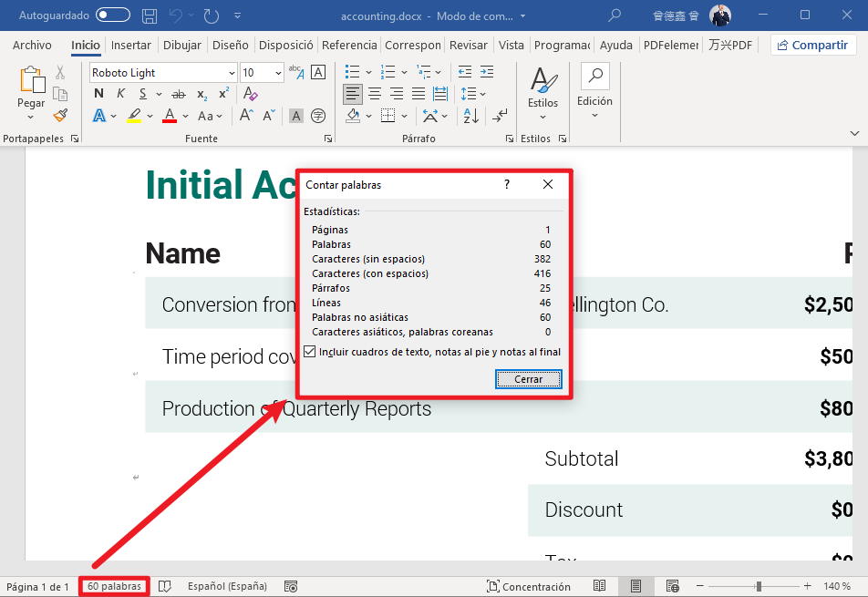Toggle left text alignment

[x=353, y=94]
